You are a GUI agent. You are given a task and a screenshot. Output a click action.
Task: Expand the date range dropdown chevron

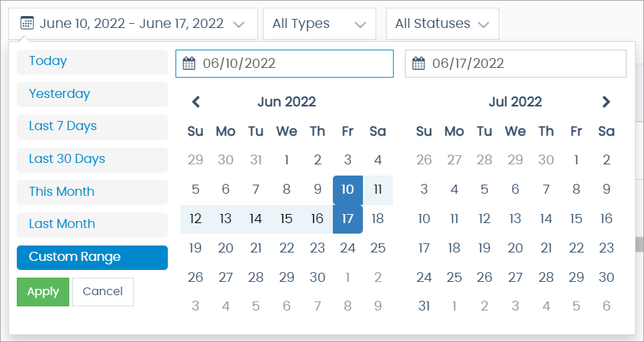[x=238, y=24]
